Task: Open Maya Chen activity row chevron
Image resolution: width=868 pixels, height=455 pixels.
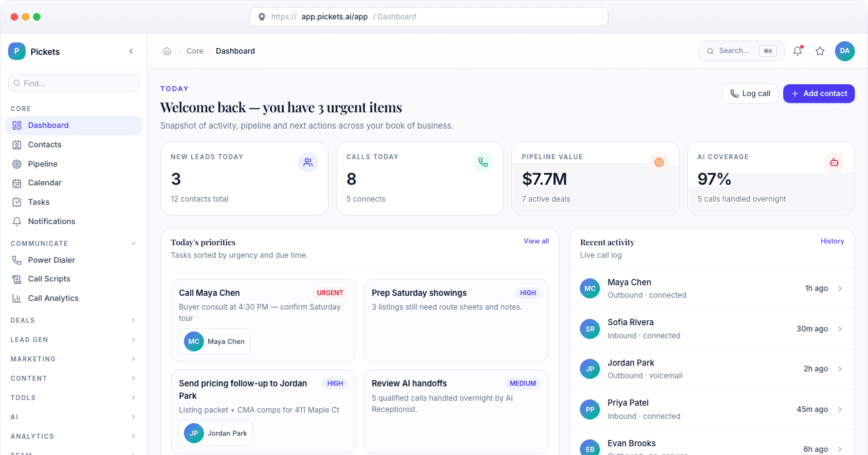Action: pos(840,288)
